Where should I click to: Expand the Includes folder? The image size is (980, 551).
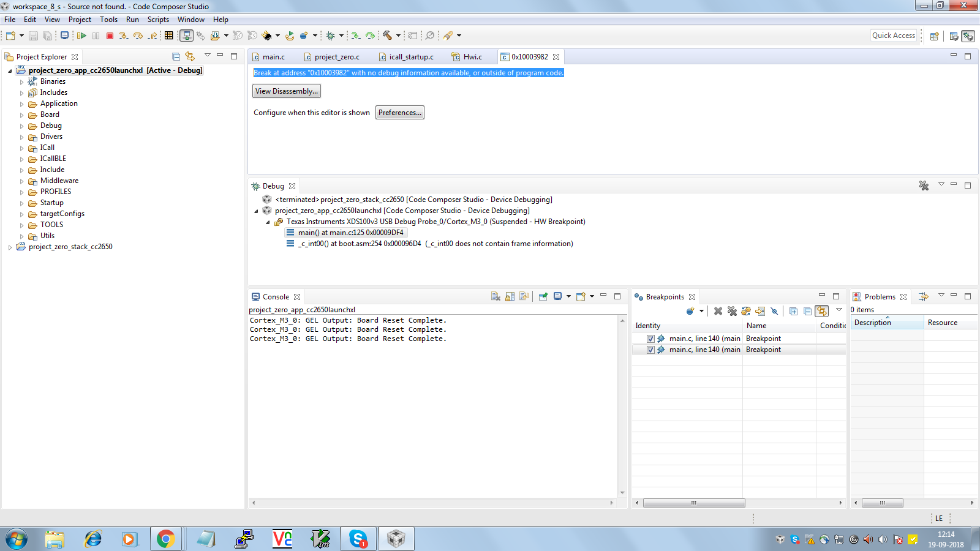point(21,93)
